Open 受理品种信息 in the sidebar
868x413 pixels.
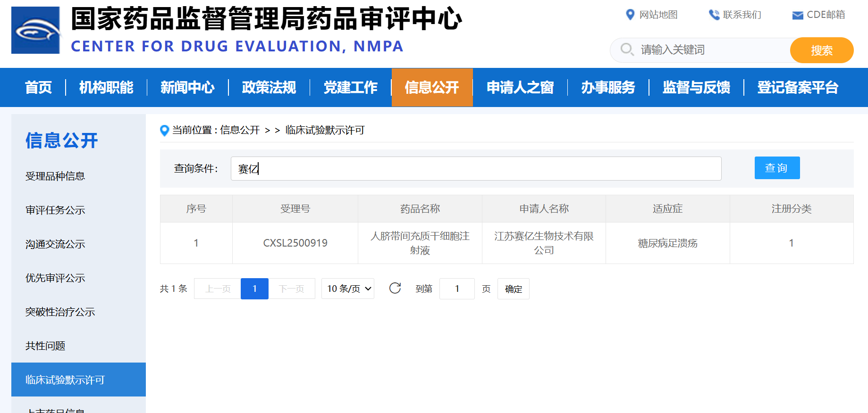point(55,176)
